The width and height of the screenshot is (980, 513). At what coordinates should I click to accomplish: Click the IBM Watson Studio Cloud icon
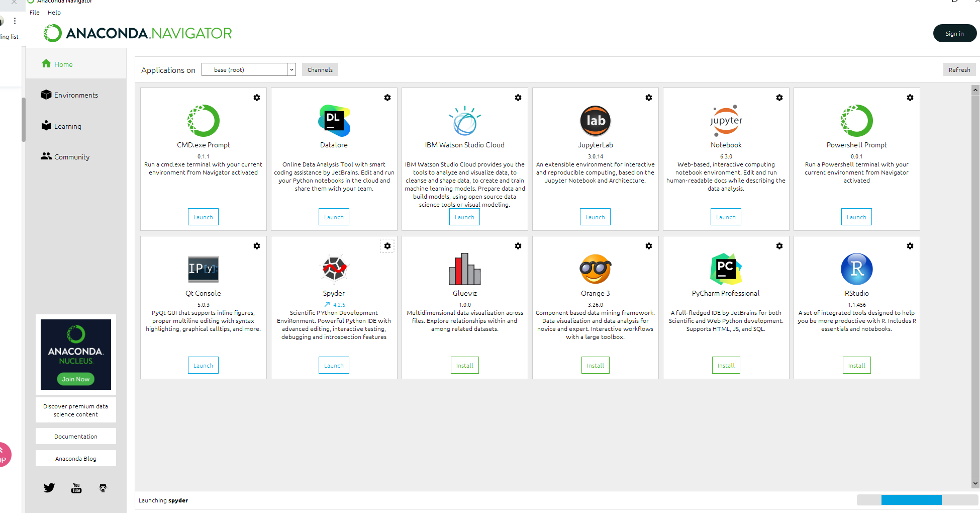pyautogui.click(x=465, y=121)
